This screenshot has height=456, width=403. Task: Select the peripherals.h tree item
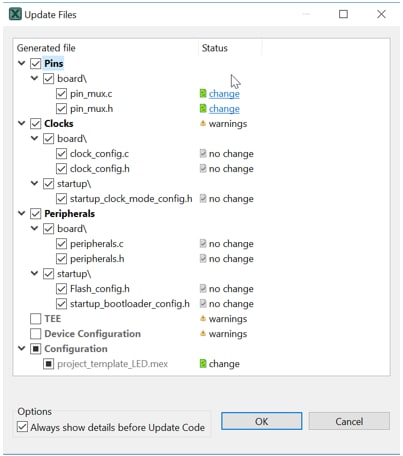pos(97,259)
